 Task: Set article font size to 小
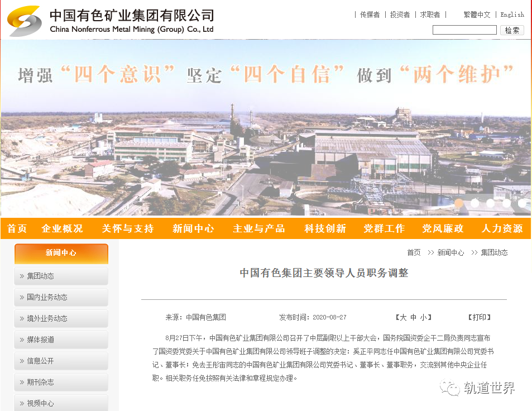(x=424, y=317)
